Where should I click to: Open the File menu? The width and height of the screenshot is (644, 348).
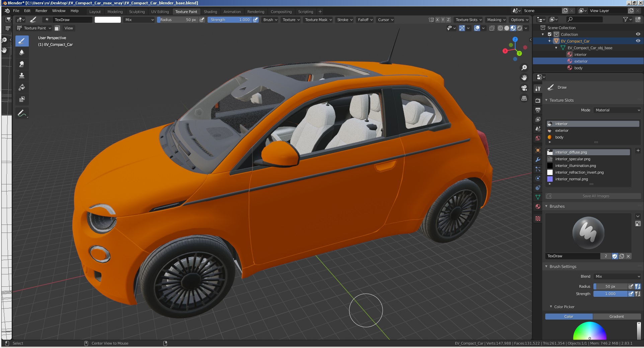point(16,11)
